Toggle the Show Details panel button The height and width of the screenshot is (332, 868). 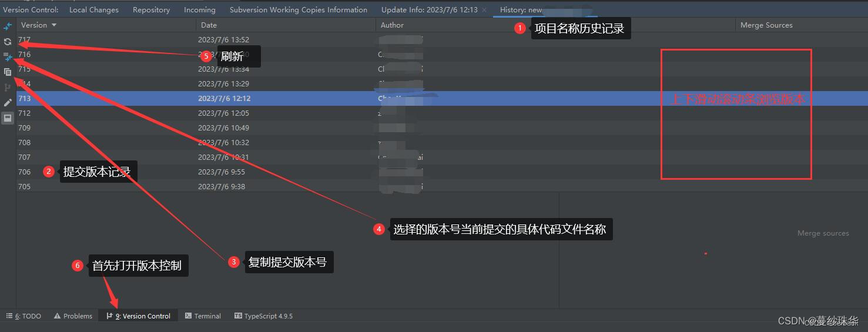pyautogui.click(x=8, y=118)
